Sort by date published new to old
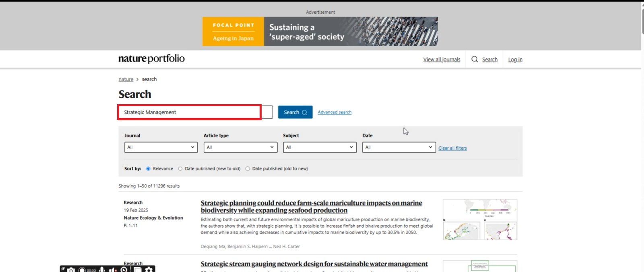The width and height of the screenshot is (644, 272). point(180,169)
